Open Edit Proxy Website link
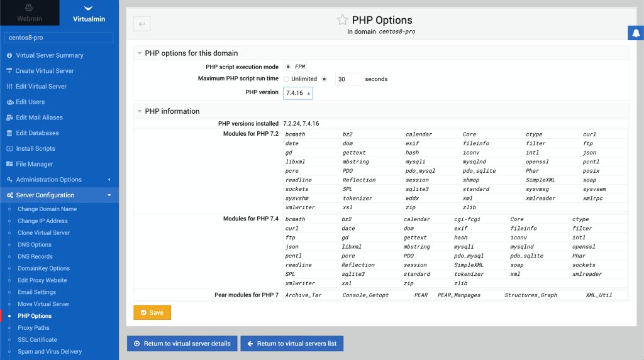Screen dimensions: 644x360 pos(42,280)
